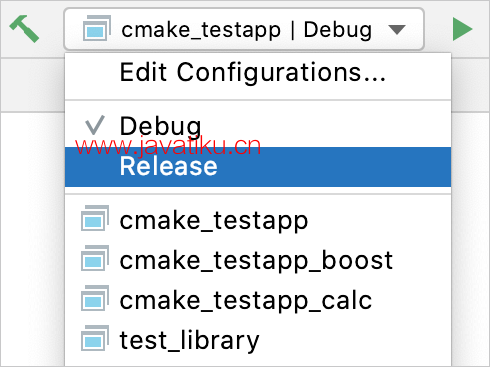Screen dimensions: 490x367
Task: Click the www.javatiku.cn watermark text
Action: point(168,146)
